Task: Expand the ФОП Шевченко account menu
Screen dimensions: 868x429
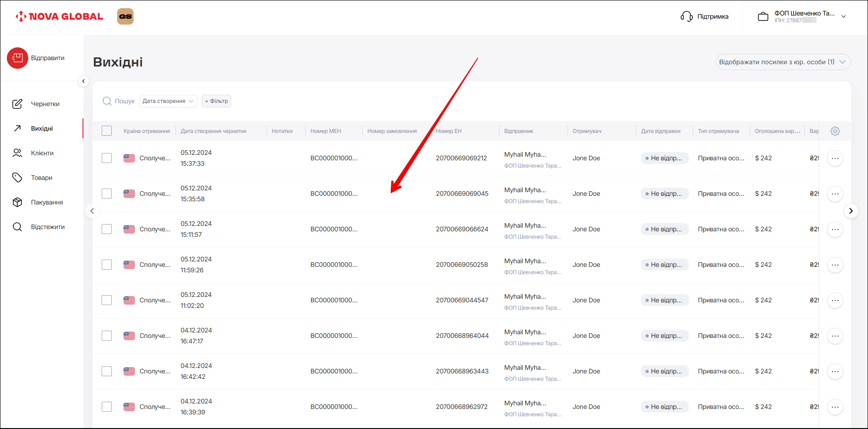Action: click(x=843, y=16)
